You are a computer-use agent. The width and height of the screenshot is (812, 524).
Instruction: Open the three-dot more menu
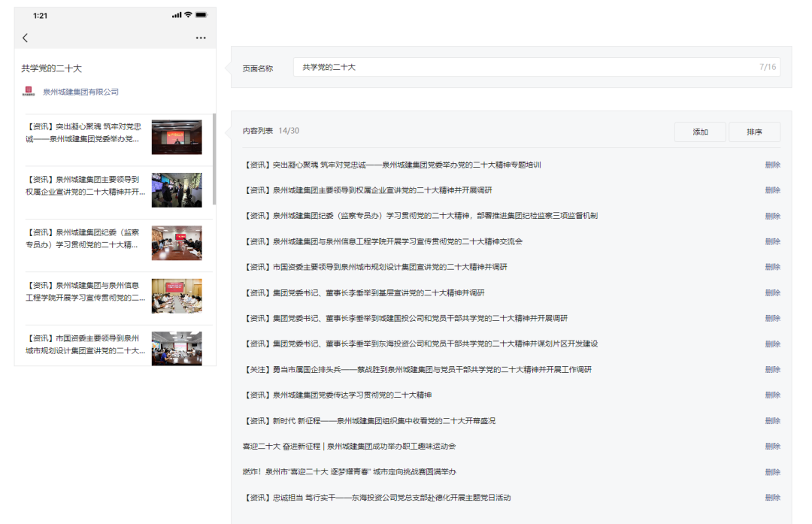(200, 38)
